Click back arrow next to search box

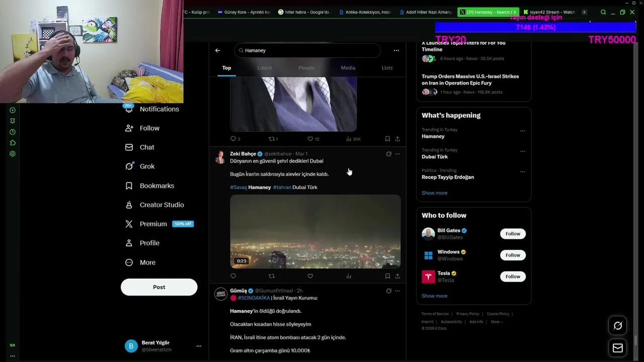tap(217, 50)
